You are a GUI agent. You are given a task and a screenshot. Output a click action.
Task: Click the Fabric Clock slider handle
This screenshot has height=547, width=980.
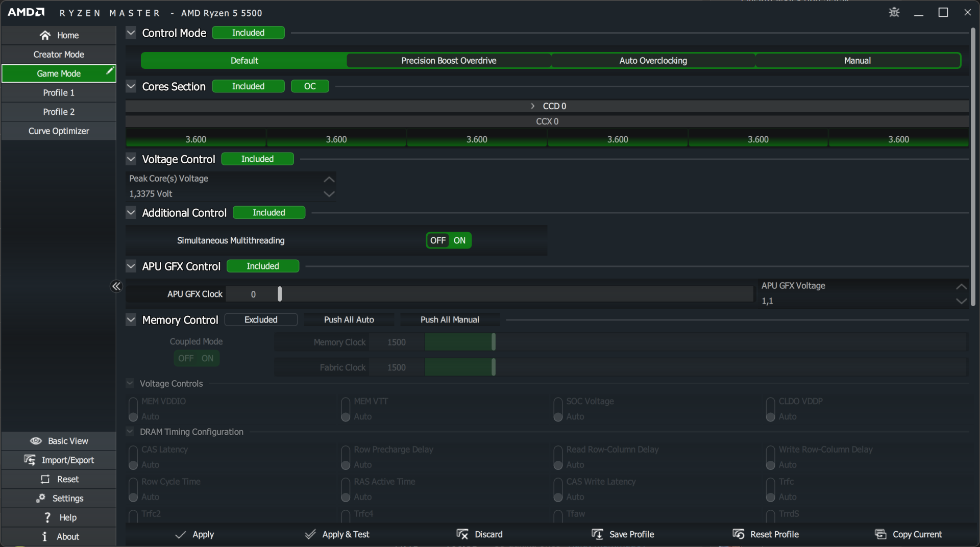pyautogui.click(x=494, y=367)
